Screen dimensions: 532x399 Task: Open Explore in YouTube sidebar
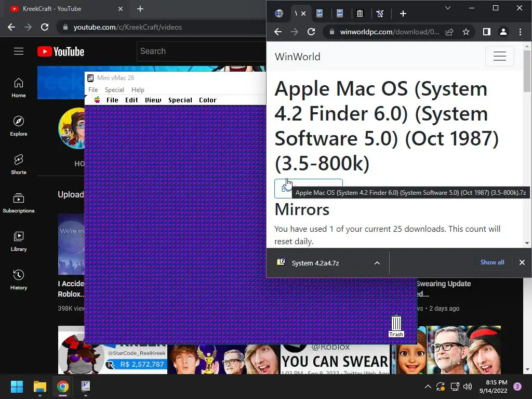point(19,126)
